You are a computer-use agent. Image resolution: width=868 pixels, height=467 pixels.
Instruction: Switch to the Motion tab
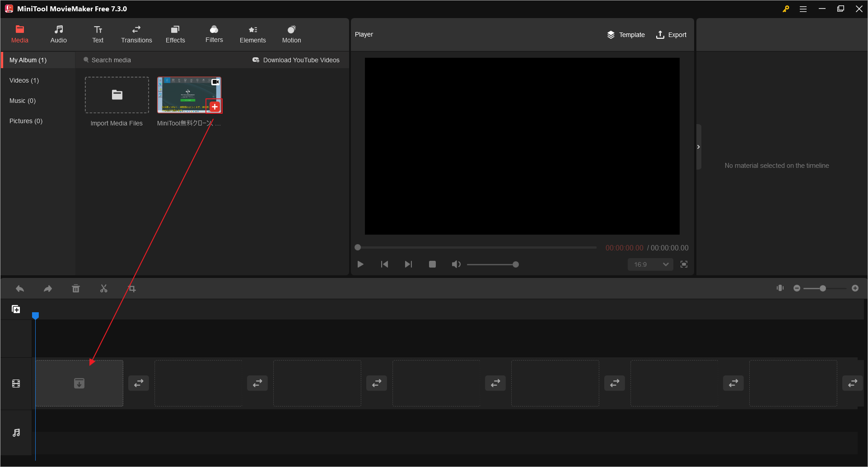[x=292, y=35]
